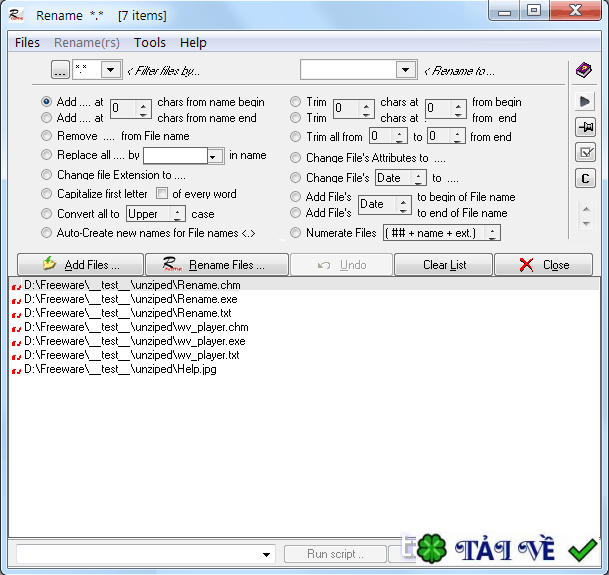Select wv_player.exe in the file list

(135, 341)
